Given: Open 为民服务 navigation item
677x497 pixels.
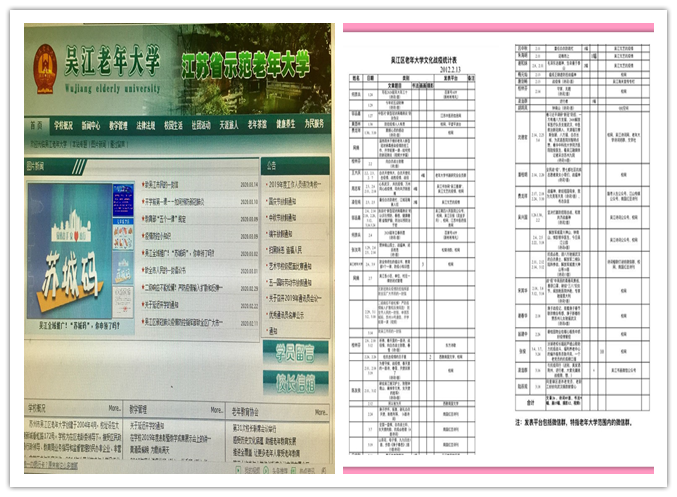Looking at the screenshot, I should 314,123.
